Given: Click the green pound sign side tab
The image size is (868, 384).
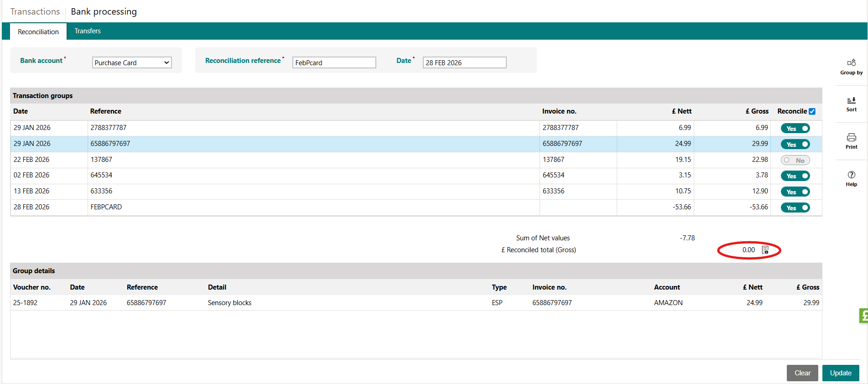Looking at the screenshot, I should coord(863,315).
